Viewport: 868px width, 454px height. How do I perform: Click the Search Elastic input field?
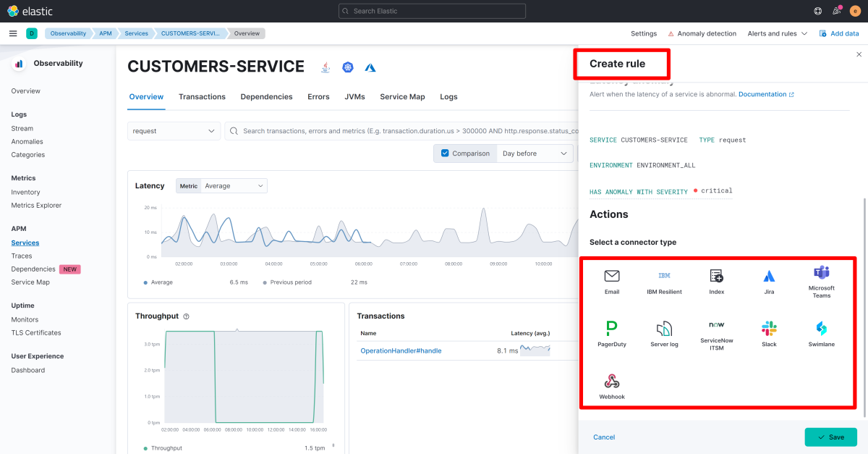click(432, 11)
